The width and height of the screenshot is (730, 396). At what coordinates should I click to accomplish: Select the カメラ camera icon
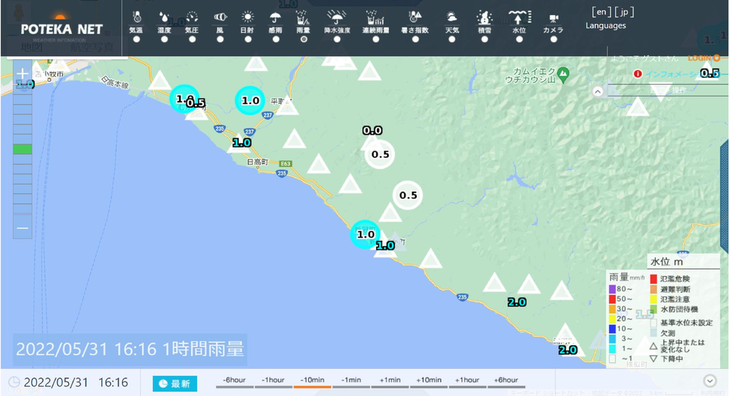tap(553, 19)
